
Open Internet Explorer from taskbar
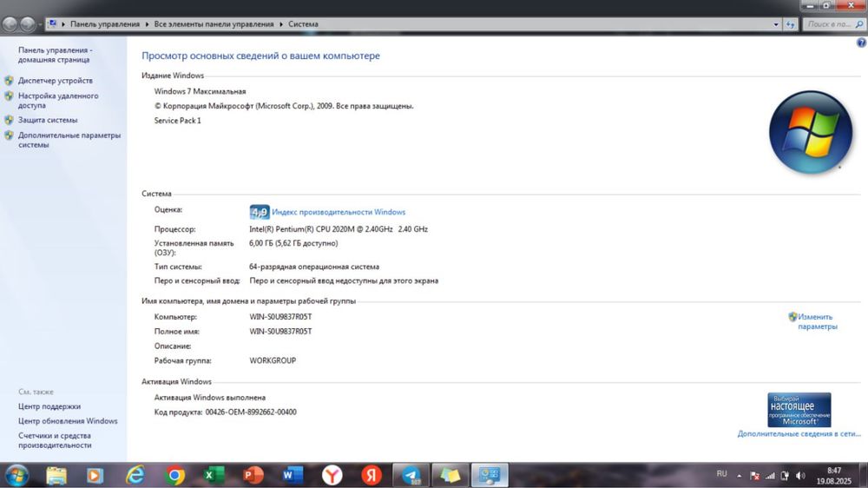(135, 475)
